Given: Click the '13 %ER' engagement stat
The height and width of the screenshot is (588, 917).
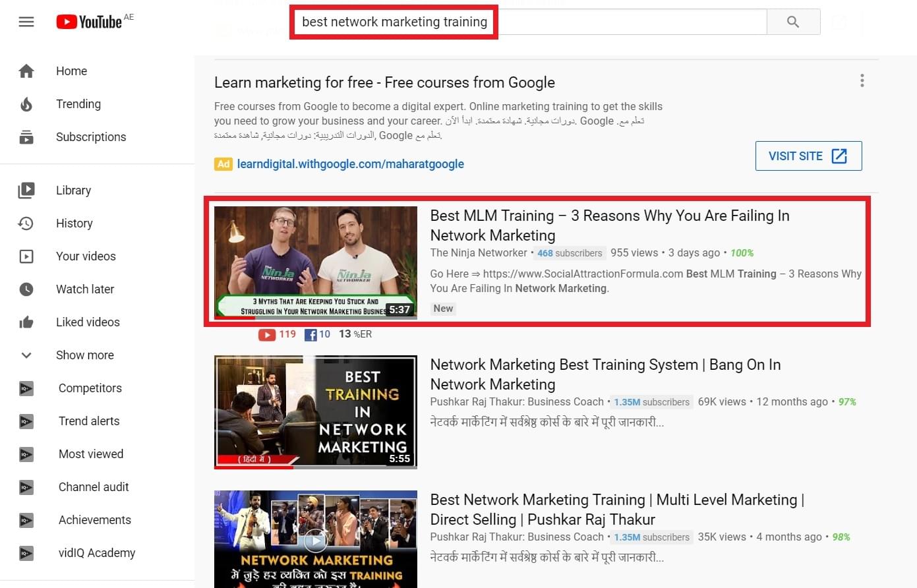Looking at the screenshot, I should (x=355, y=334).
